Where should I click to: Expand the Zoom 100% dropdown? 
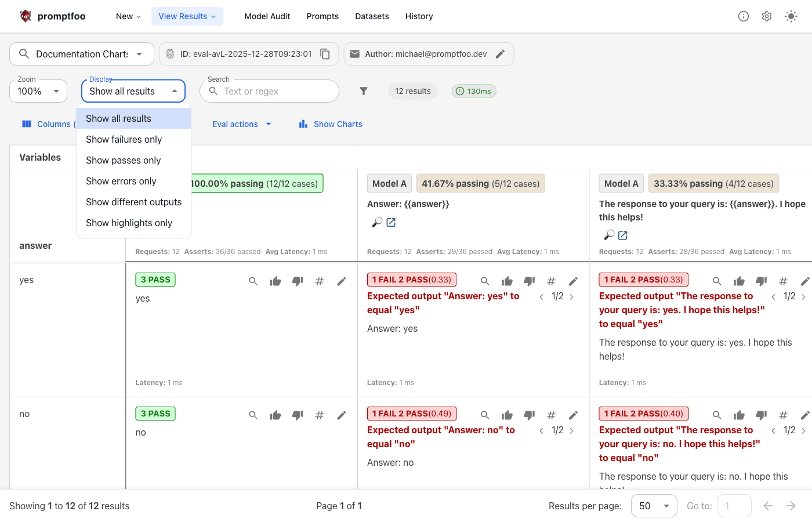38,91
